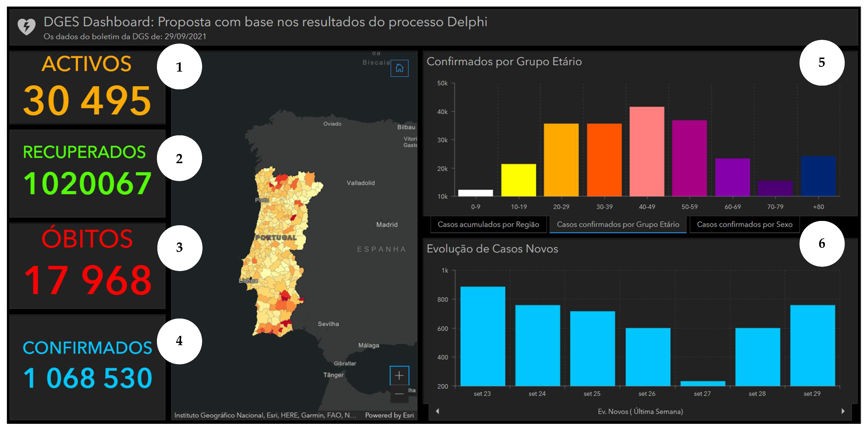868x432 pixels.
Task: Click the 40-49 age group bar
Action: tap(647, 152)
